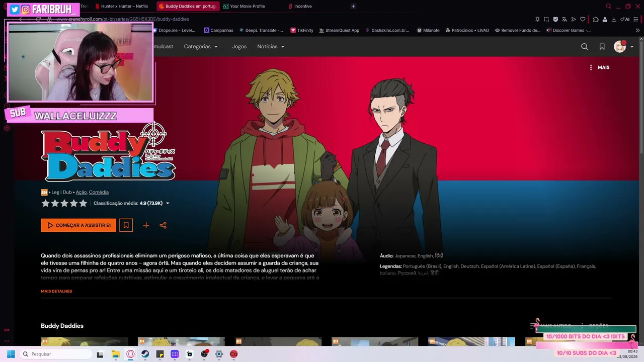Open the Discover Games bookmark

[568, 30]
